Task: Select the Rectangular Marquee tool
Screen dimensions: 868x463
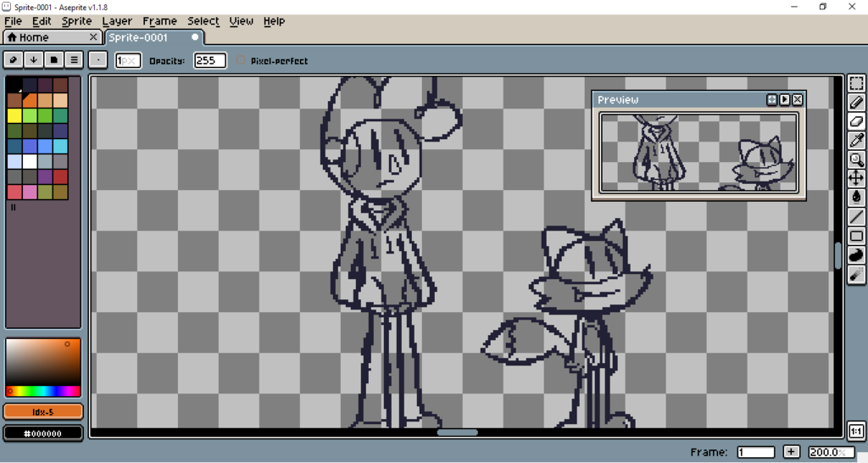Action: pyautogui.click(x=856, y=84)
